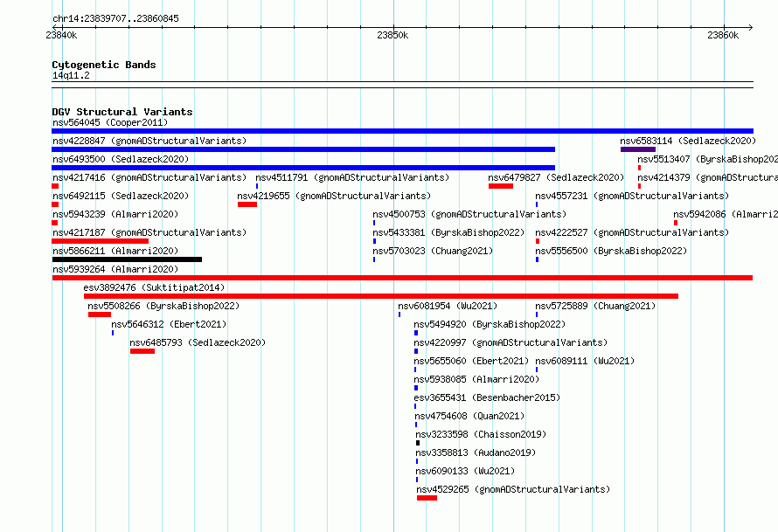Click the DGV Structural Variants track title

pyautogui.click(x=122, y=112)
